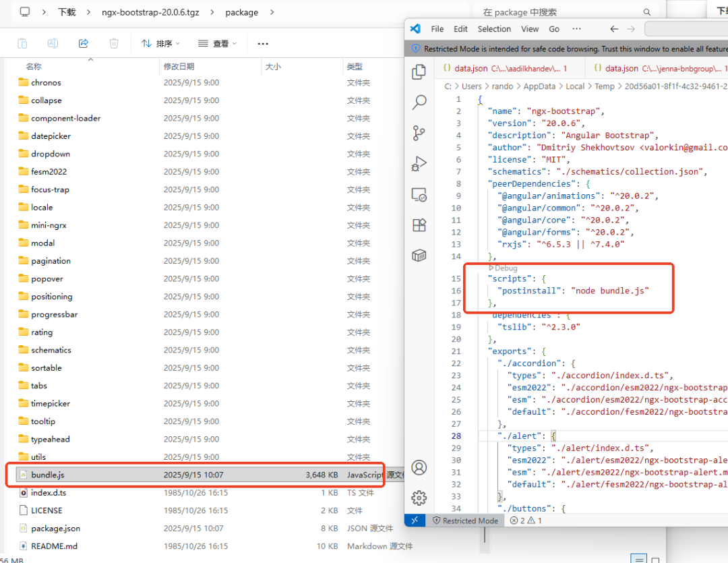Open the Accounts menu in VS Code

pyautogui.click(x=419, y=467)
